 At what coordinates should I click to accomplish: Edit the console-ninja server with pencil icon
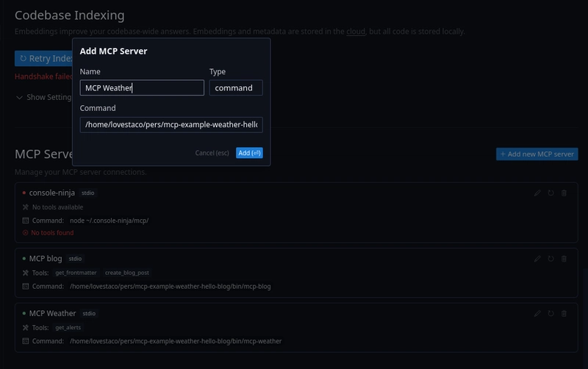click(537, 193)
